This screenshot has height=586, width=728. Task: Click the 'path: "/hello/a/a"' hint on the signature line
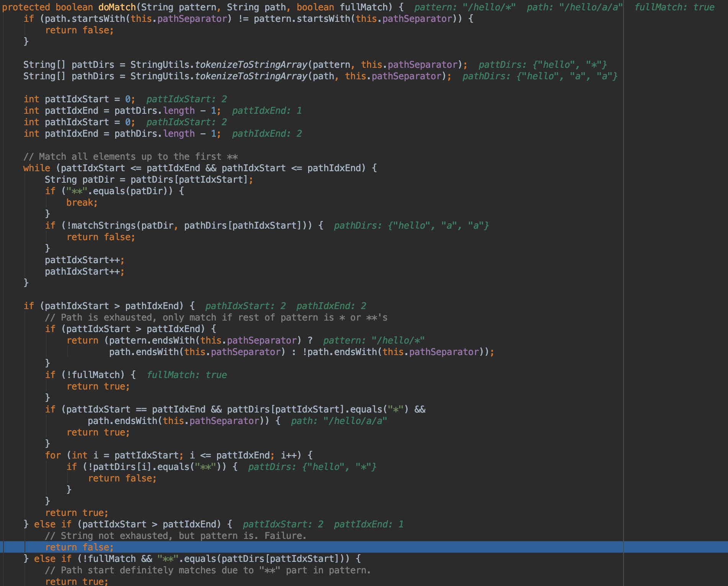click(575, 7)
